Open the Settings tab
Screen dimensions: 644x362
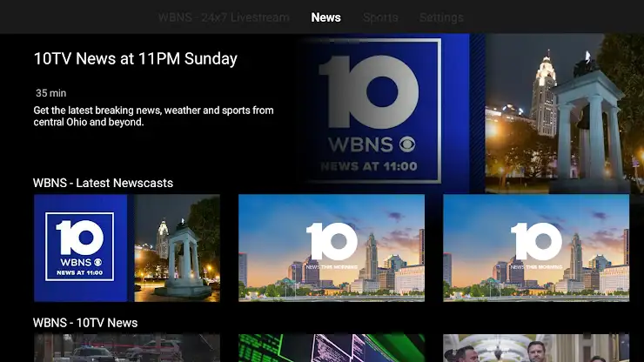click(x=441, y=17)
